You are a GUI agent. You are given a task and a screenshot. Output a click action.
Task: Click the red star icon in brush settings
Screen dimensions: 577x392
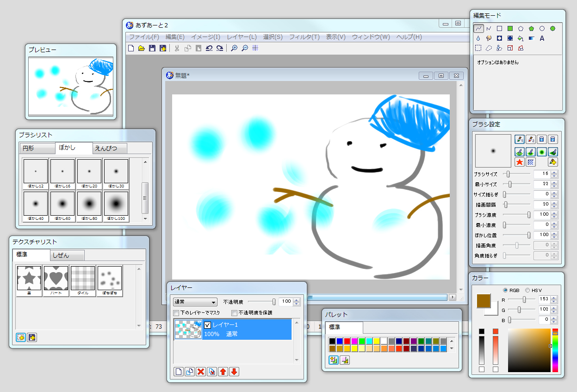pyautogui.click(x=520, y=162)
